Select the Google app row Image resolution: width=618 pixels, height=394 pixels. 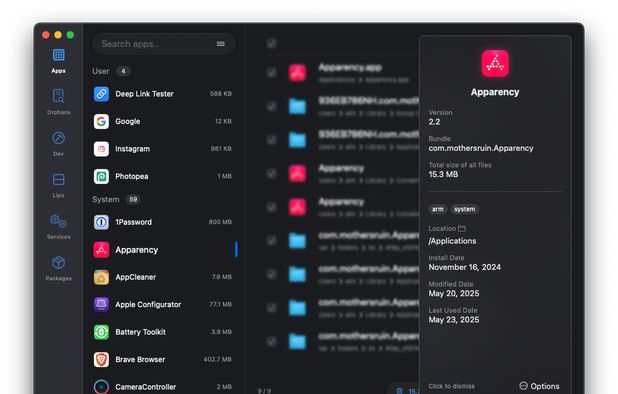(x=163, y=121)
